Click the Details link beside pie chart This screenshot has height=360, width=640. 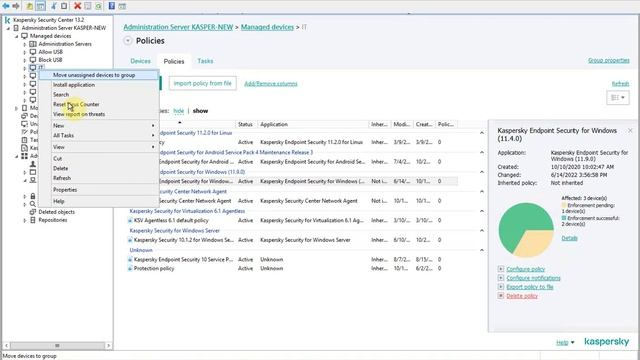coord(569,238)
